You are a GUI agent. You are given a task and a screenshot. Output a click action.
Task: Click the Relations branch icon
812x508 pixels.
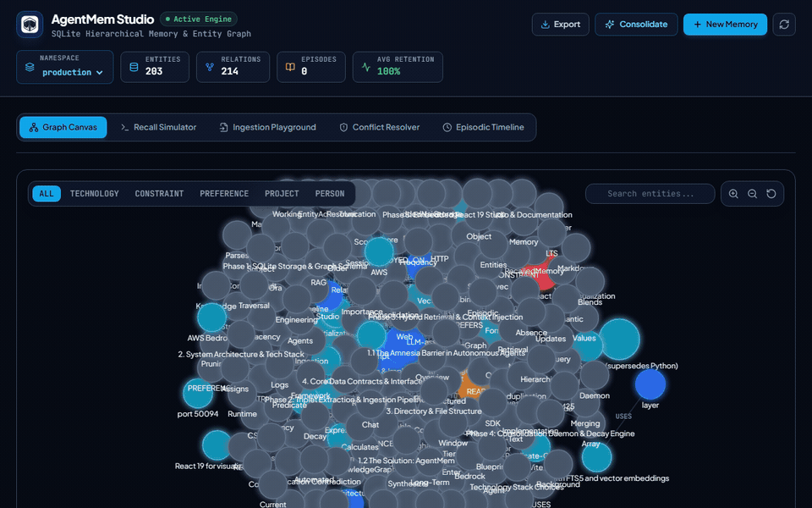pyautogui.click(x=210, y=67)
